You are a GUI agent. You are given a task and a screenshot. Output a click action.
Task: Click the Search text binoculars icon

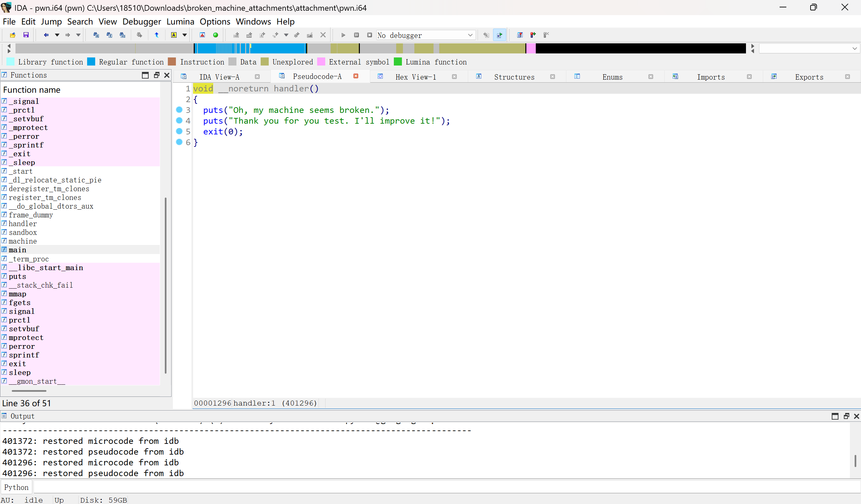tap(109, 35)
